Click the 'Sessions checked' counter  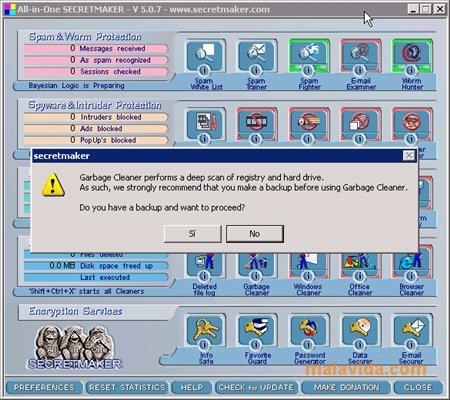point(96,72)
